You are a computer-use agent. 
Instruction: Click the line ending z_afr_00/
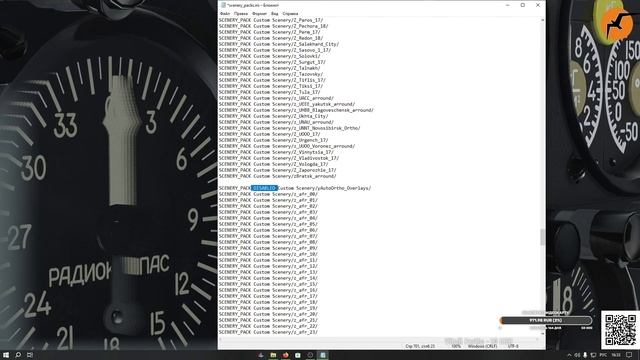pyautogui.click(x=268, y=194)
